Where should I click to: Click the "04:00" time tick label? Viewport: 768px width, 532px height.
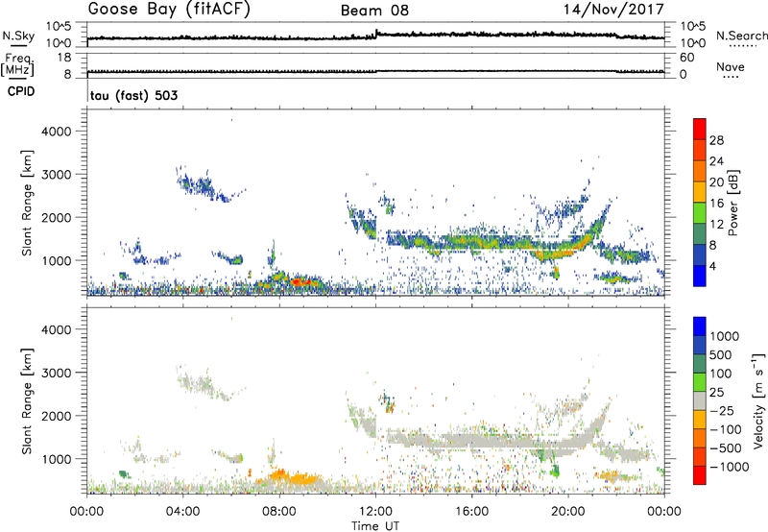(182, 512)
